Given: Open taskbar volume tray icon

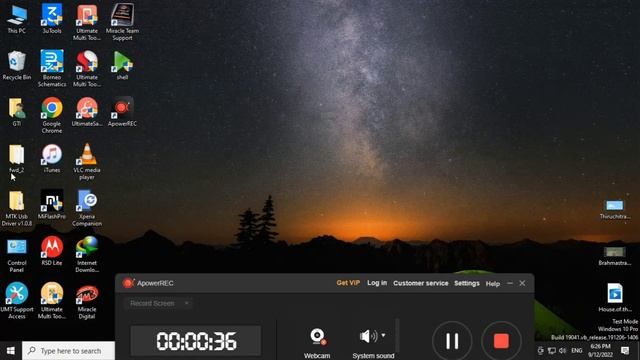Looking at the screenshot, I should point(562,351).
